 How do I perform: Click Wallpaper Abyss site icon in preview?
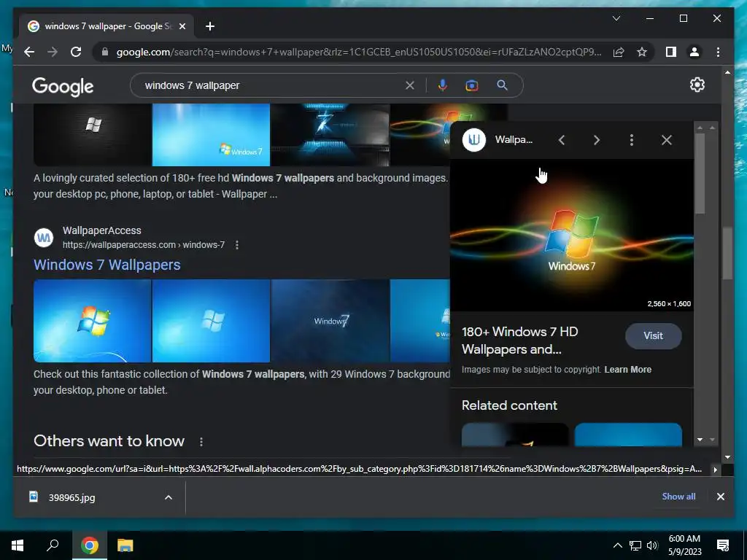474,140
